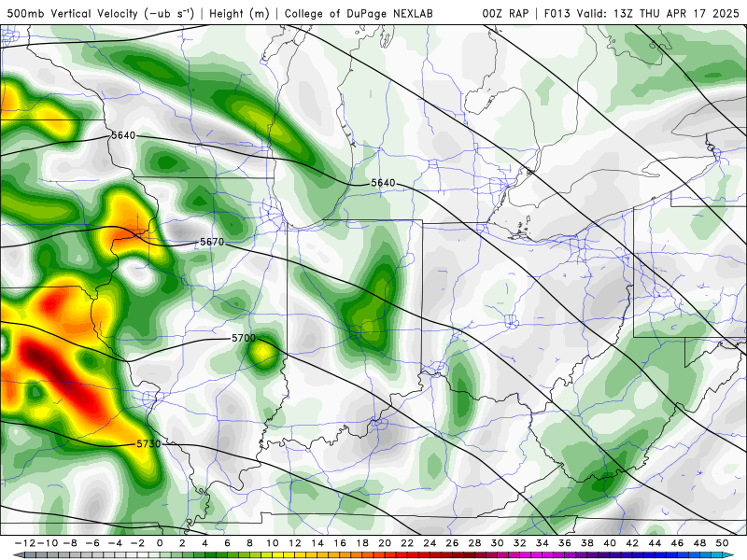The width and height of the screenshot is (747, 560).
Task: Click the 26 tick label on the legend
Action: (x=452, y=543)
